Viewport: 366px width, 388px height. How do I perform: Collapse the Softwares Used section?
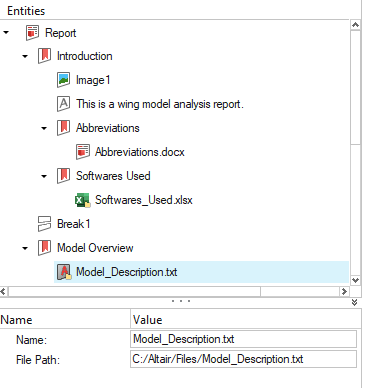pos(44,176)
